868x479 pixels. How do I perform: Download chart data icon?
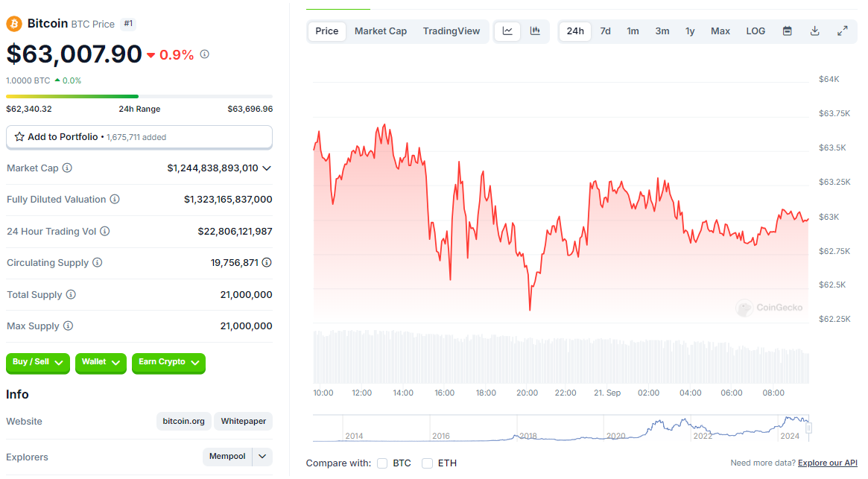pos(815,31)
